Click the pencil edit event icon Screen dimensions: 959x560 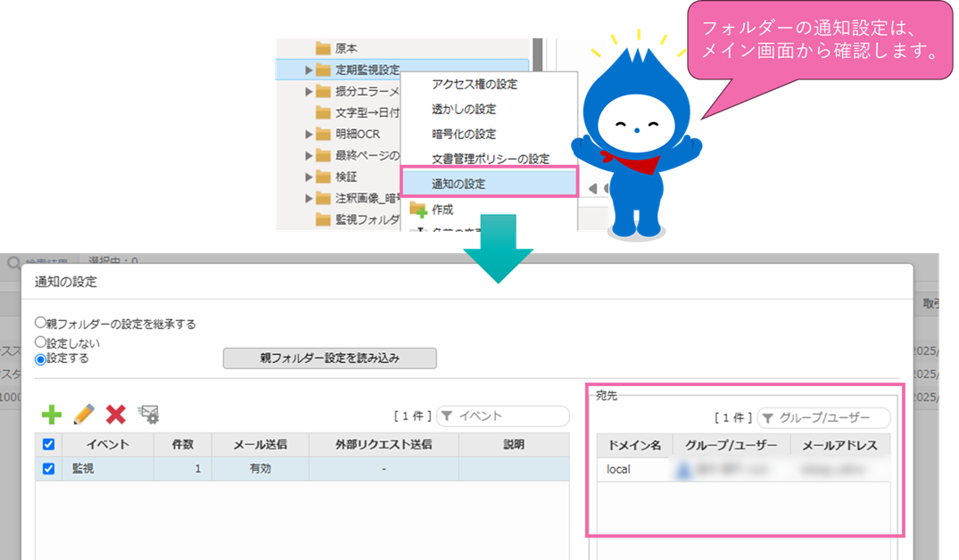pyautogui.click(x=84, y=414)
